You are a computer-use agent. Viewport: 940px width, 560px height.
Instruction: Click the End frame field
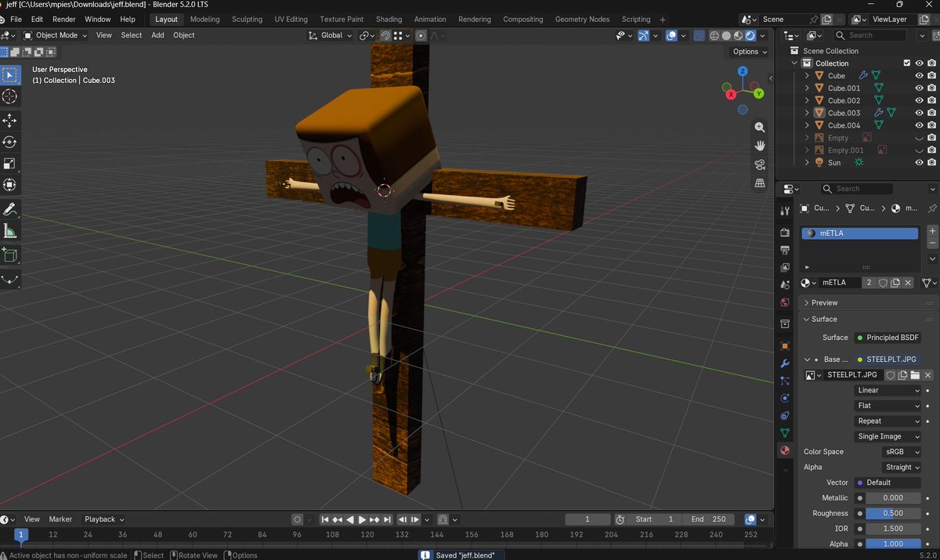tap(709, 519)
